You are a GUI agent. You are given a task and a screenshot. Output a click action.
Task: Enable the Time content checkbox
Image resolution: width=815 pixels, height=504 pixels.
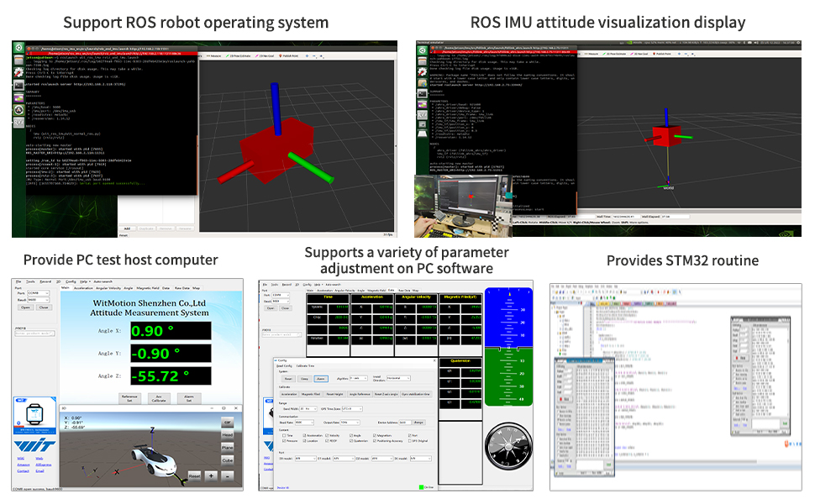coord(283,436)
